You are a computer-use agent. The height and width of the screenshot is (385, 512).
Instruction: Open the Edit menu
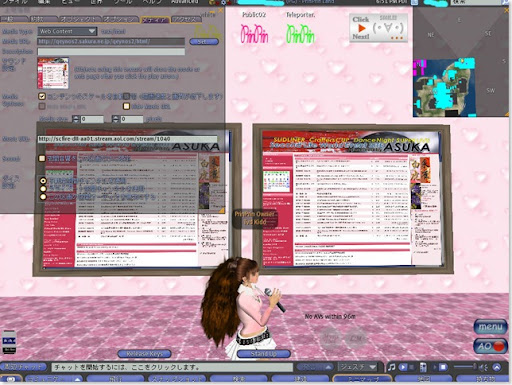44,2
